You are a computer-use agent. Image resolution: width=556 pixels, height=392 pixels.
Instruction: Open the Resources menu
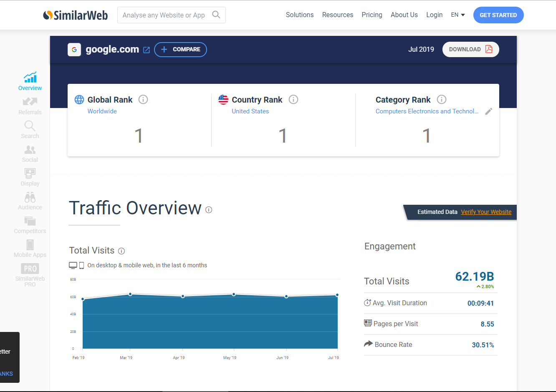[x=338, y=15]
